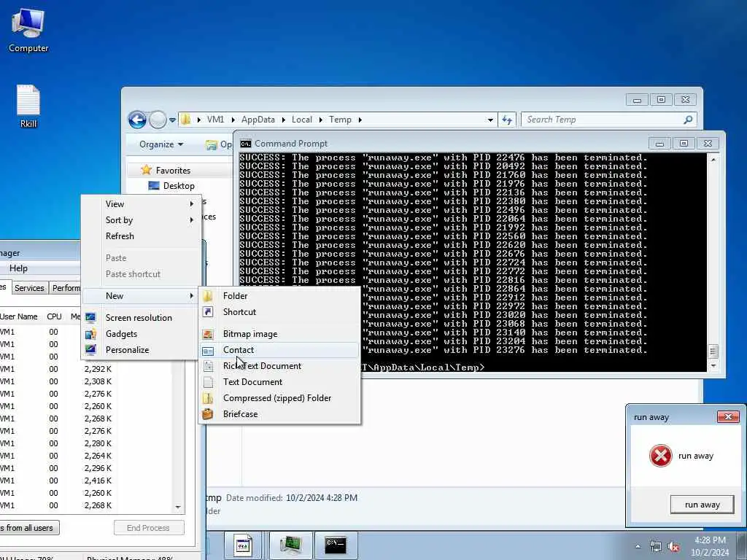Click the Command Prompt scrollbar thumb

tap(713, 352)
